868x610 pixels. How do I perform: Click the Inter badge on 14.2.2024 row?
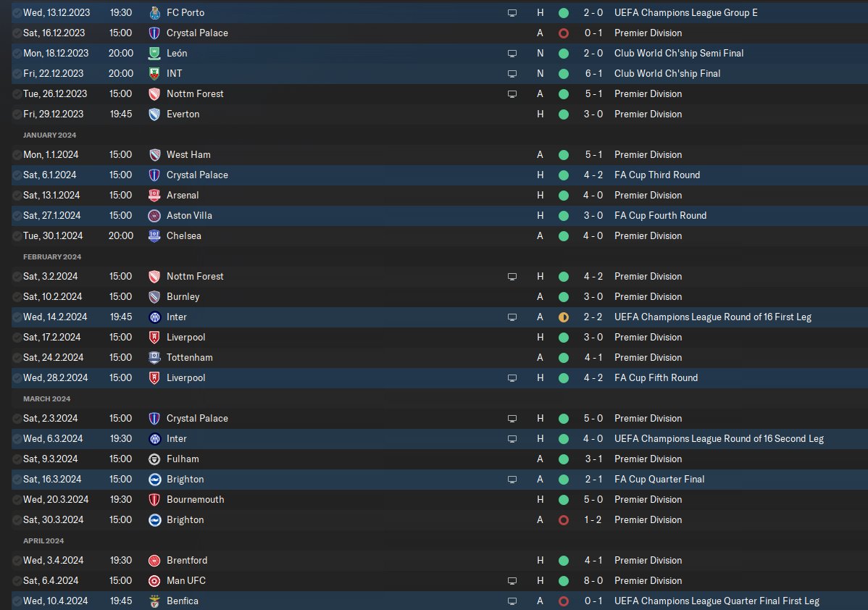[154, 317]
